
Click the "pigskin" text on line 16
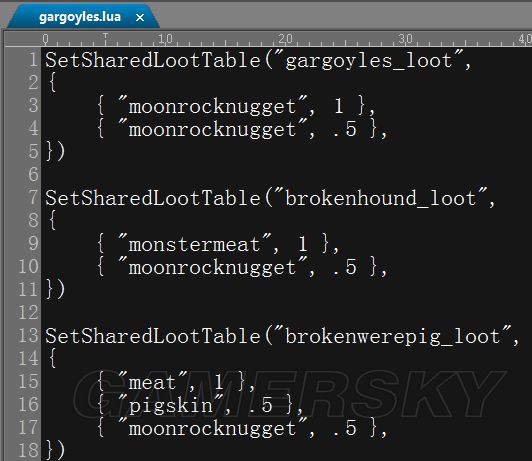pyautogui.click(x=170, y=406)
